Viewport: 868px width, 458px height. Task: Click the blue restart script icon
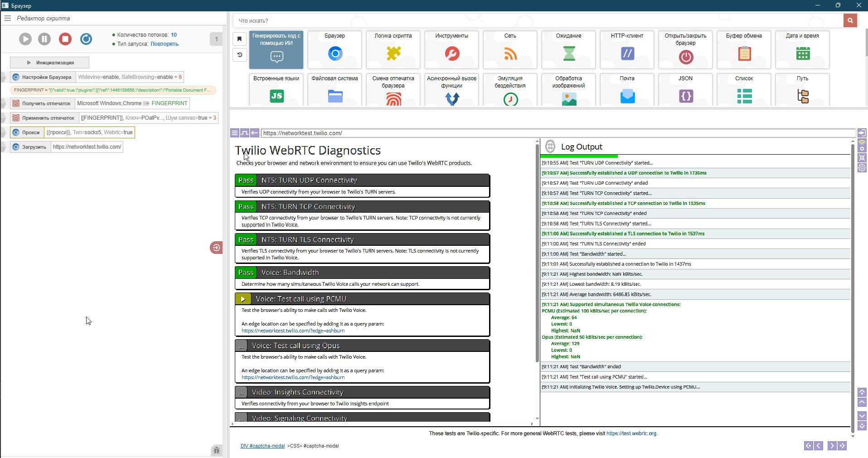pos(86,39)
